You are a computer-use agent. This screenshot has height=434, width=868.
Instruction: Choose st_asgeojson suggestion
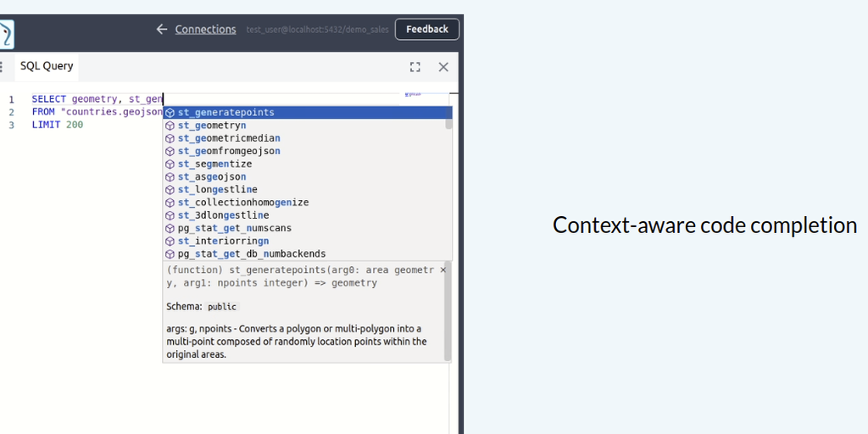point(307,176)
